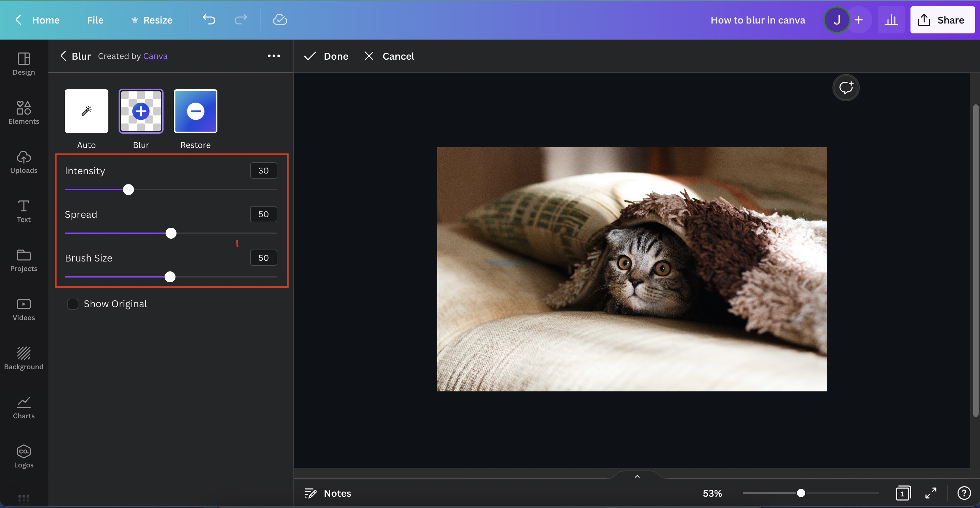Open the three-dot options menu in Blur panel
The width and height of the screenshot is (980, 508).
[274, 56]
